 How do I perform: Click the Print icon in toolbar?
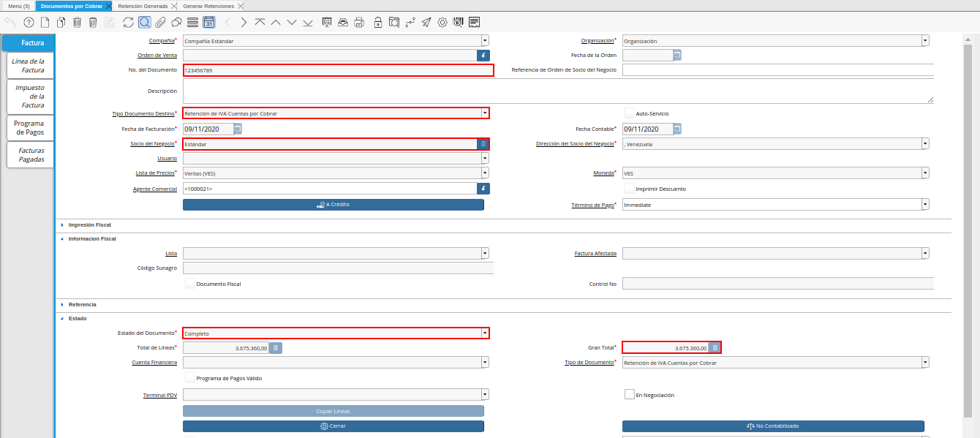(359, 23)
